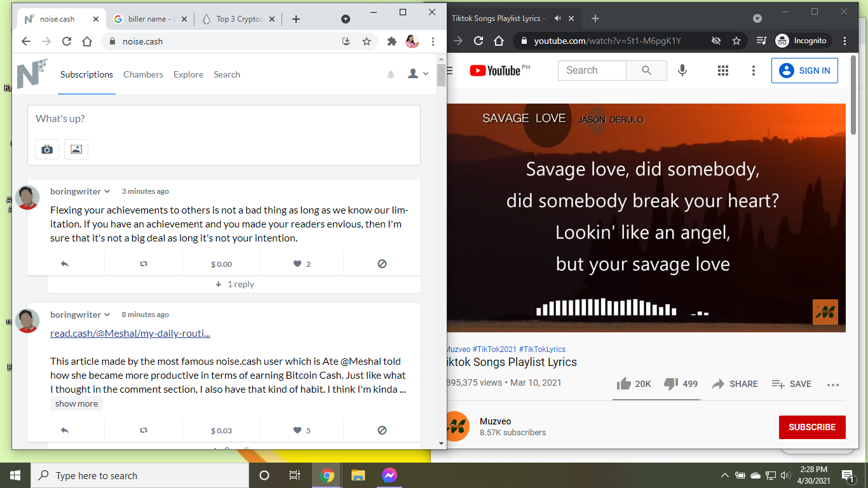Click the more actions dots below video
The height and width of the screenshot is (488, 868).
(833, 384)
